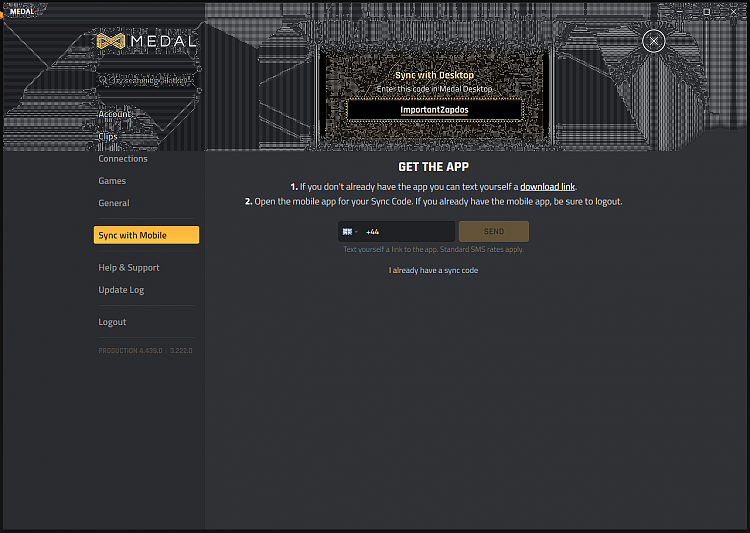This screenshot has width=750, height=533.
Task: Click the Medal logo in sidebar
Action: coord(147,41)
